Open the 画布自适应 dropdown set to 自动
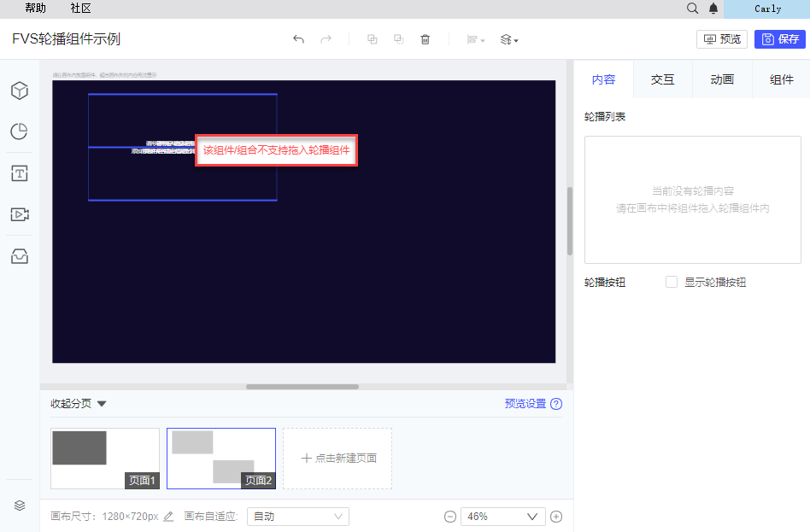 click(x=298, y=517)
